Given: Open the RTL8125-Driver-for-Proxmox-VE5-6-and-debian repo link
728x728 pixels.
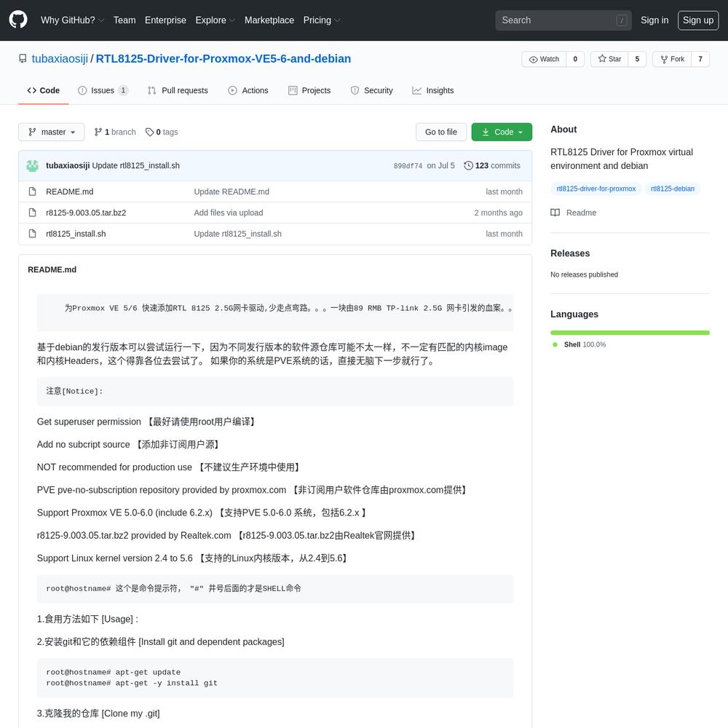Looking at the screenshot, I should (223, 58).
